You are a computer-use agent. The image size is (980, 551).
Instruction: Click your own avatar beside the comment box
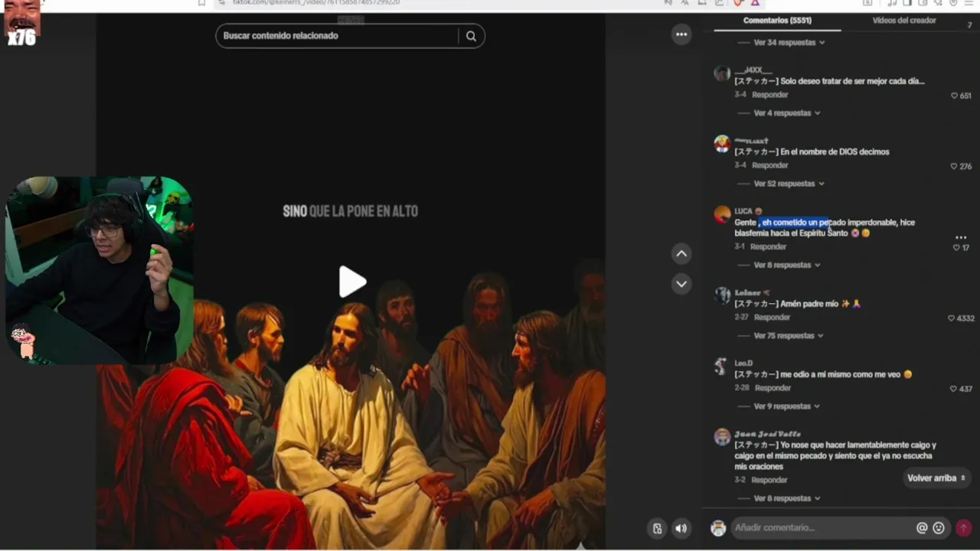point(718,528)
